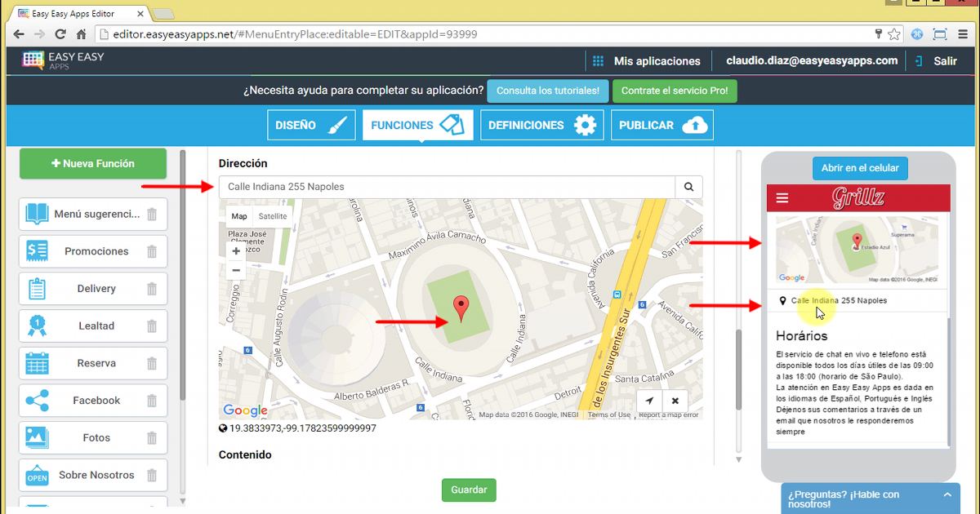
Task: Click the address search magnifier
Action: (x=688, y=187)
